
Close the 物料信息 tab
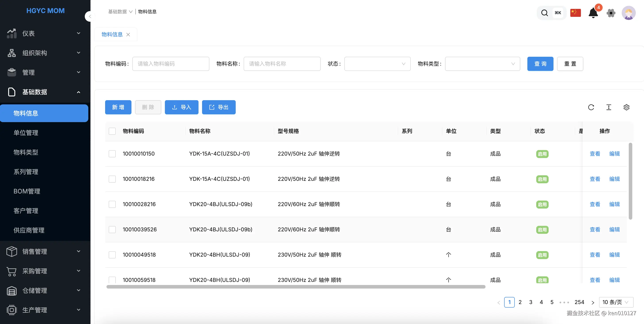[128, 35]
